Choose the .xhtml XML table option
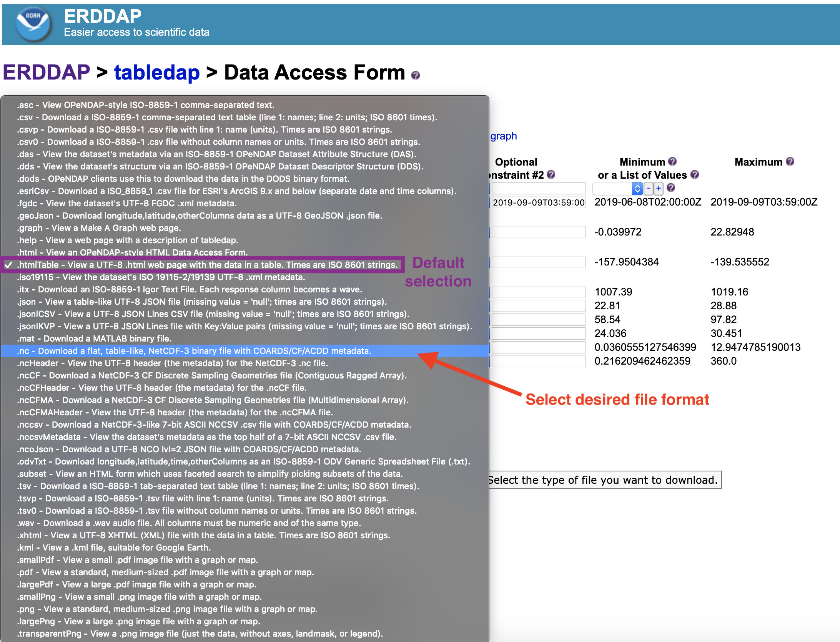Viewport: 840px width, 642px height. click(245, 535)
